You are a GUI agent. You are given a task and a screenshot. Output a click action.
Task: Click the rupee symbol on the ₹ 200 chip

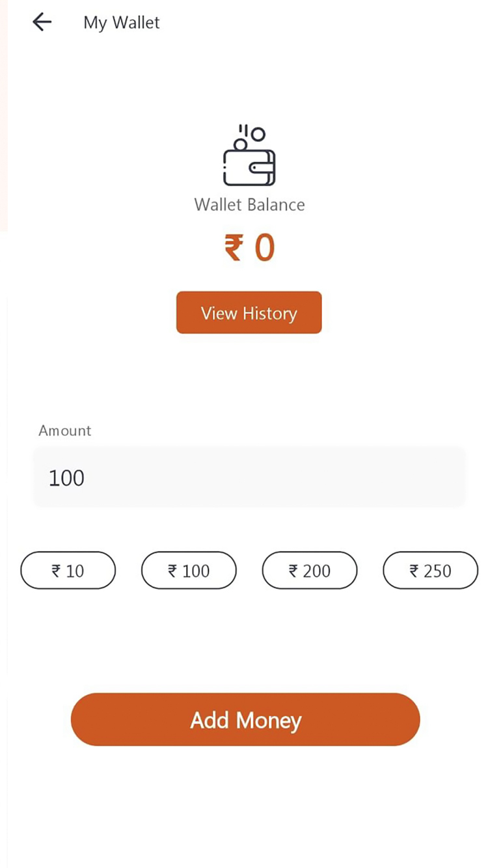tap(293, 571)
